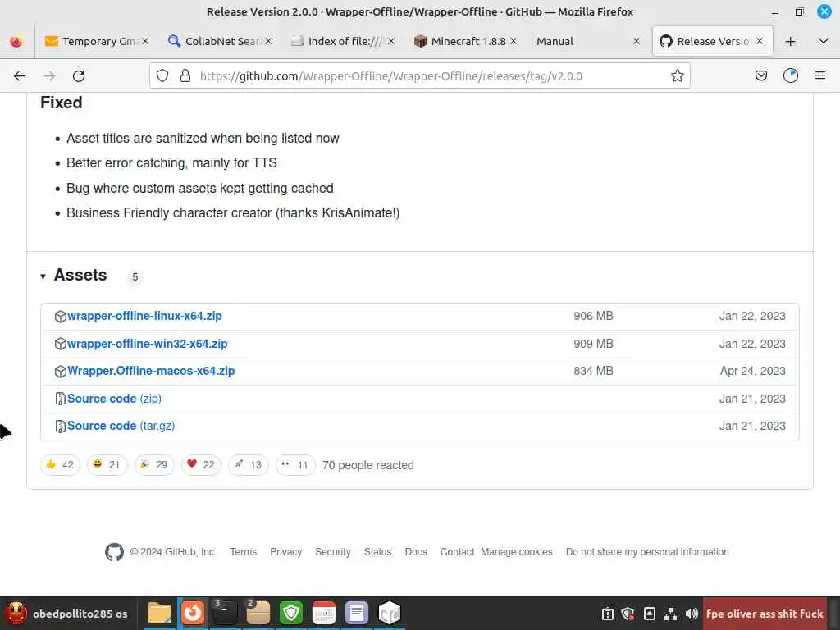Toggle the hooray reaction (29)
Image resolution: width=840 pixels, height=630 pixels.
click(154, 465)
